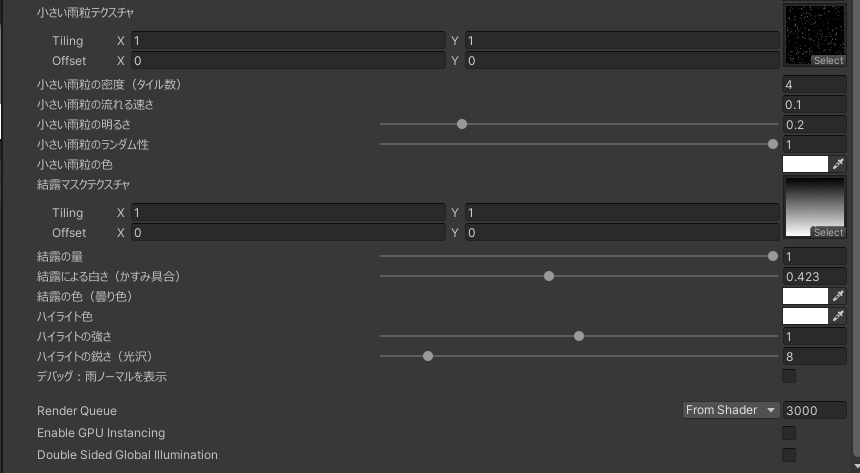
Task: Click ハイライトの鋭さ（光沢） slider handle
Action: point(428,356)
